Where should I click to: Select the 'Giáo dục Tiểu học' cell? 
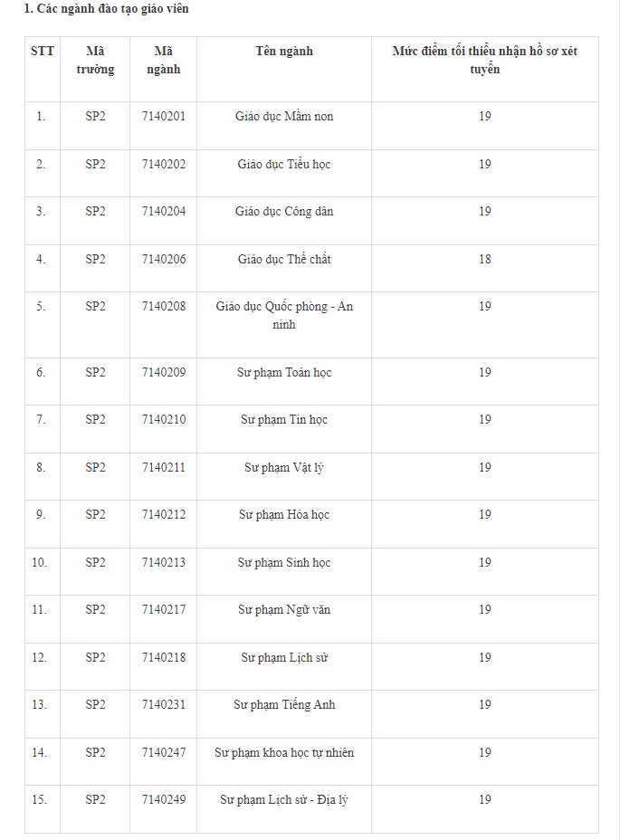point(283,165)
